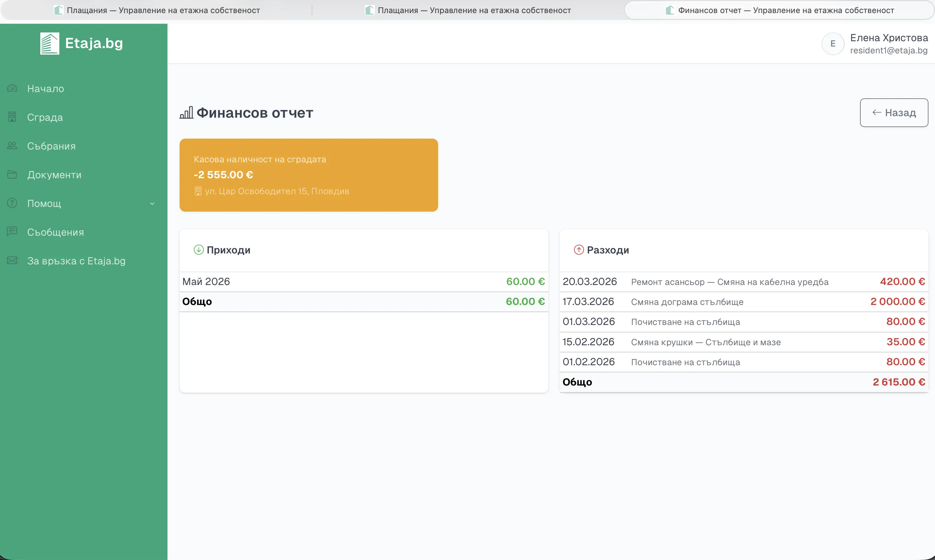Image resolution: width=935 pixels, height=560 pixels.
Task: Select the Финансов отчет browser tab
Action: pyautogui.click(x=779, y=10)
